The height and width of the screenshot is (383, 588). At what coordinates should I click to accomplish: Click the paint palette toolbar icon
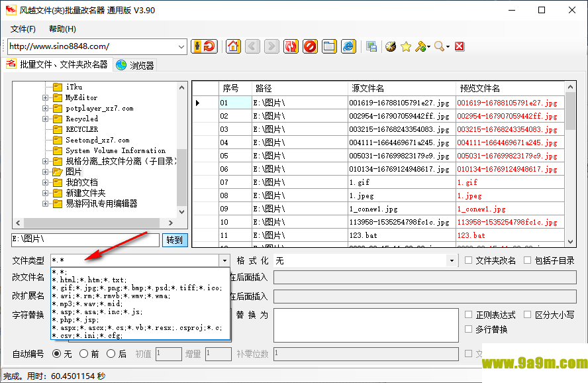[x=391, y=46]
